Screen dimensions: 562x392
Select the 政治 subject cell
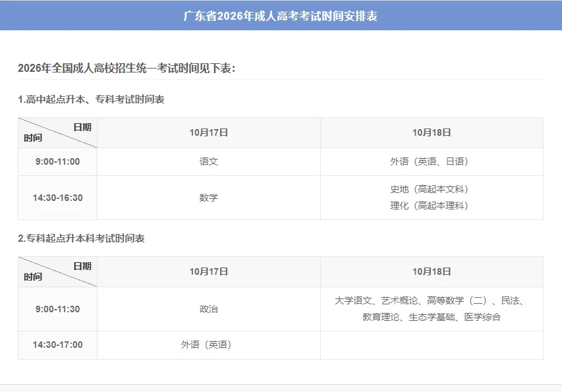[x=209, y=309]
